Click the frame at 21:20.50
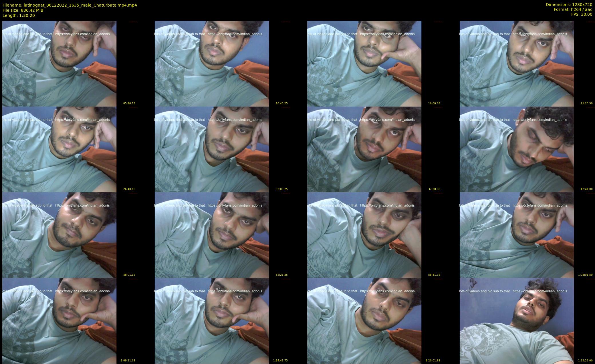This screenshot has width=595, height=364. click(517, 63)
